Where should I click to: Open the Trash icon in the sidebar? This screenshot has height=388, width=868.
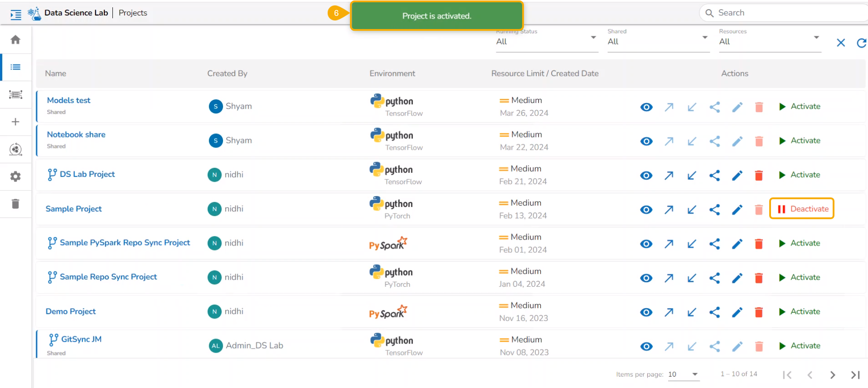point(15,204)
